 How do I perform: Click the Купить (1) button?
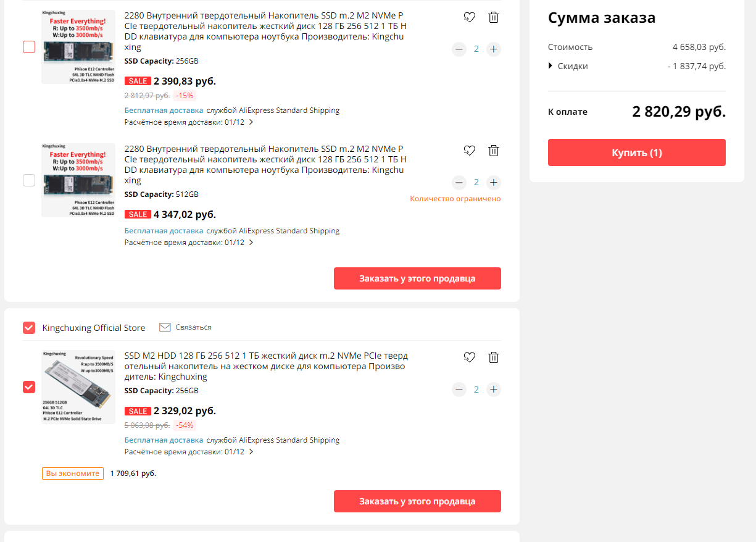pos(636,152)
